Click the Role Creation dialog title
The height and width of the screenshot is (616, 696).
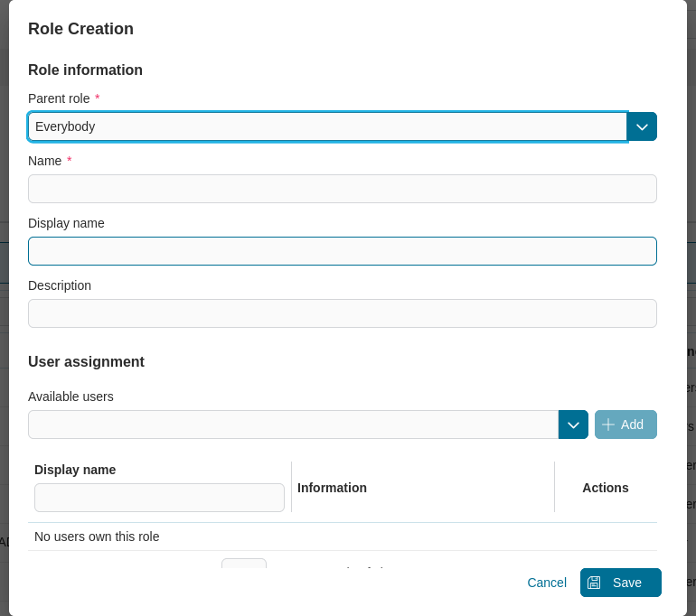80,29
